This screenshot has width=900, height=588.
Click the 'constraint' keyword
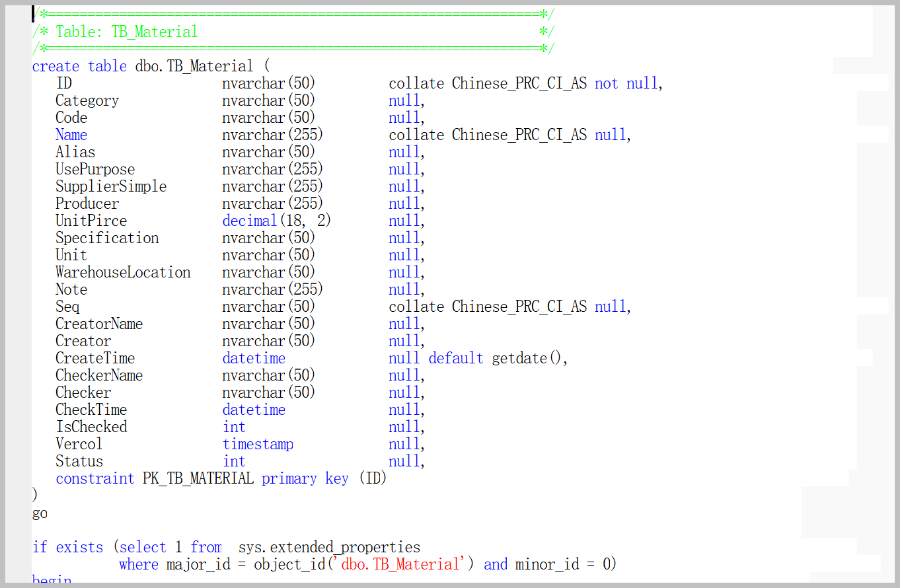95,478
